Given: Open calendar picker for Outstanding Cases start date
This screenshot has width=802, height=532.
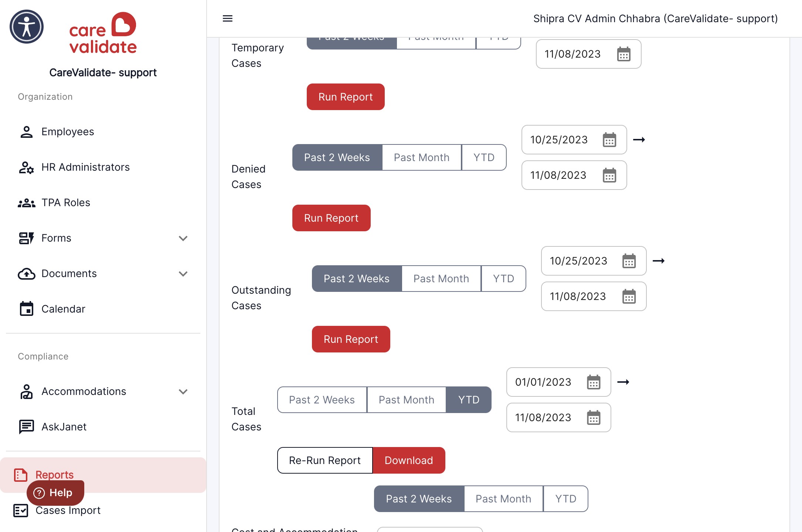Looking at the screenshot, I should coord(629,261).
